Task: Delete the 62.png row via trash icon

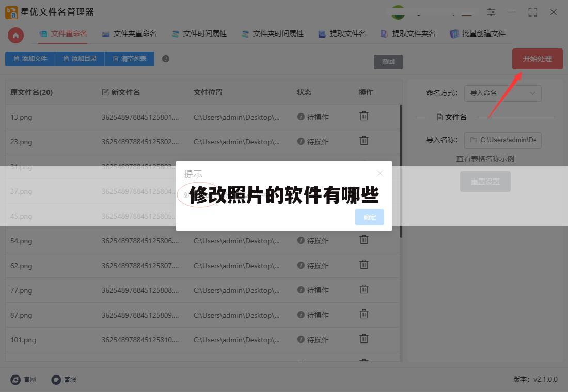Action: click(x=364, y=264)
